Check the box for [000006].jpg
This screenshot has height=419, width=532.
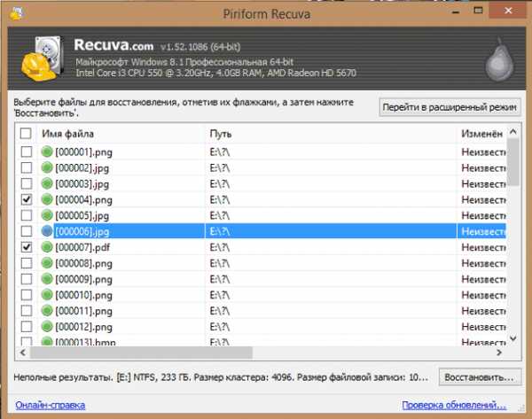(x=27, y=231)
